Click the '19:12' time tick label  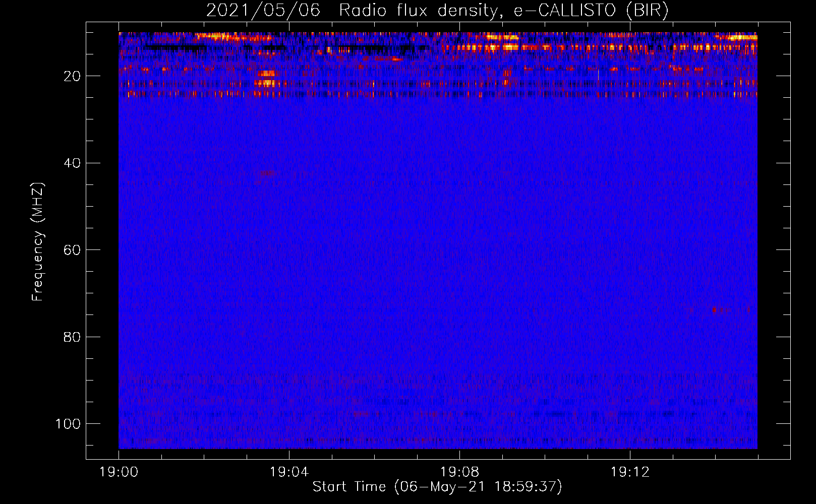click(x=630, y=472)
